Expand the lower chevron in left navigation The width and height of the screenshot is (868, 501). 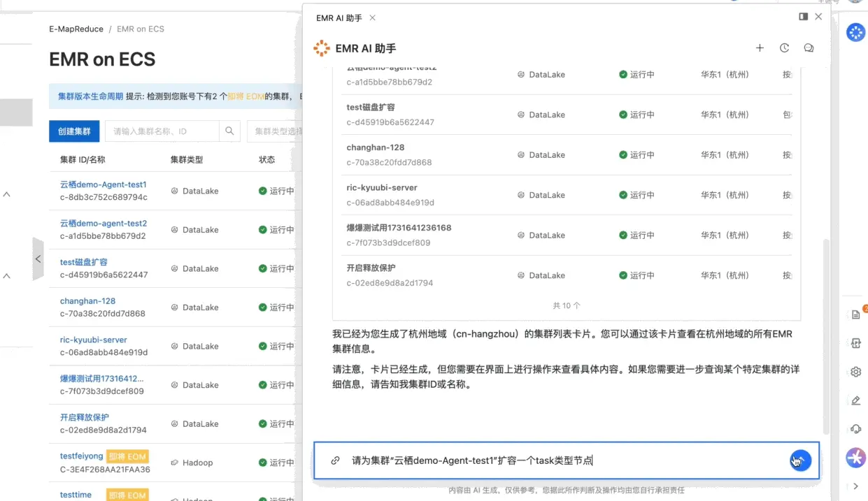tap(6, 276)
